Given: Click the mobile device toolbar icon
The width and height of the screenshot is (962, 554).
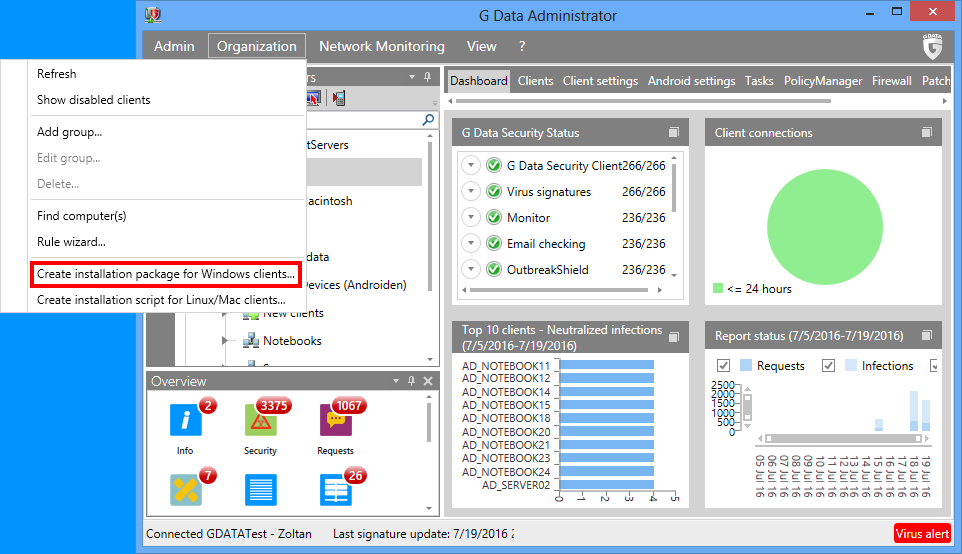Looking at the screenshot, I should click(339, 98).
